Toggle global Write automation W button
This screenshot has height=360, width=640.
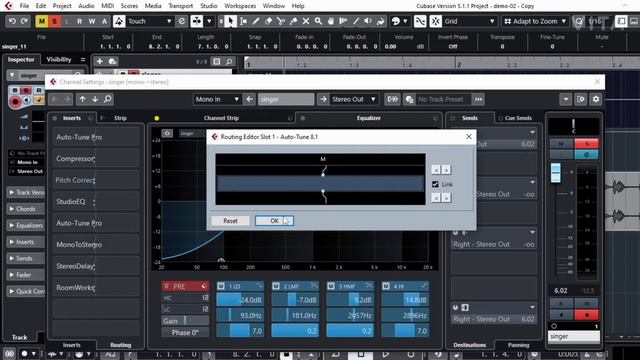tap(92, 21)
